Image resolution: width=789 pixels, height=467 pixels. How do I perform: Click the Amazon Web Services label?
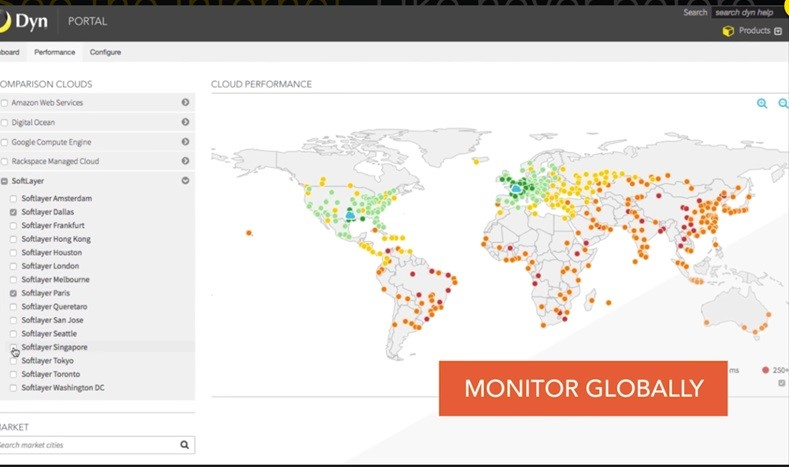[47, 103]
